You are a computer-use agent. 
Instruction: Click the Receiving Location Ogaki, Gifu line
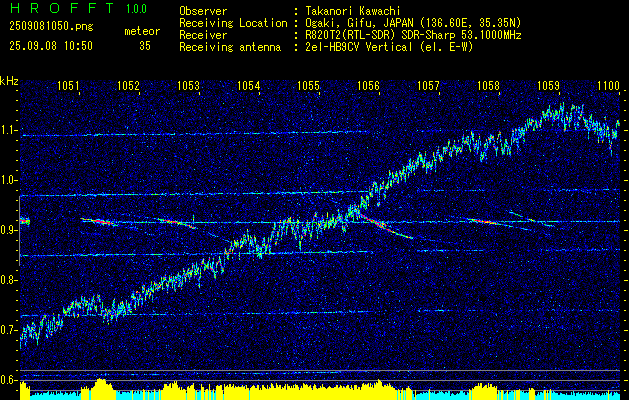[350, 23]
